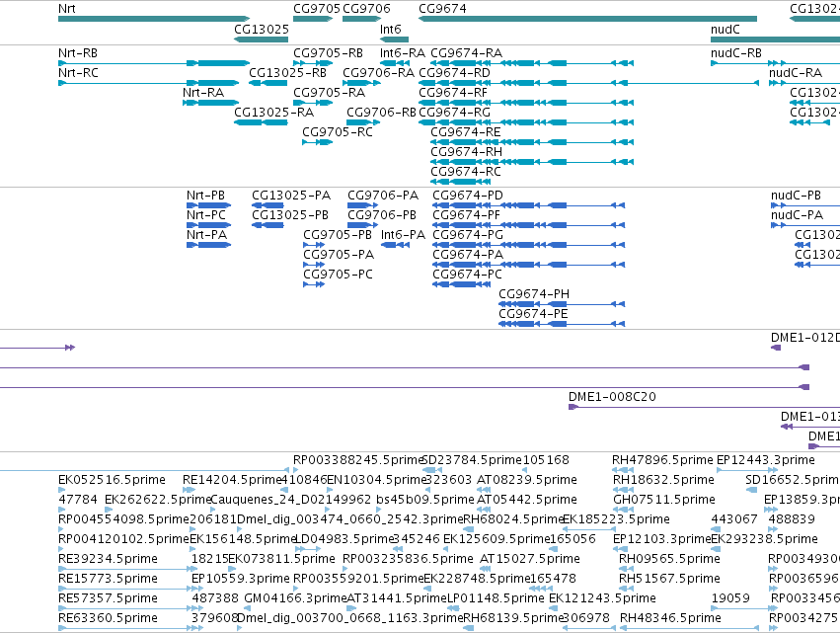Click the Int6 gene label

[x=391, y=30]
